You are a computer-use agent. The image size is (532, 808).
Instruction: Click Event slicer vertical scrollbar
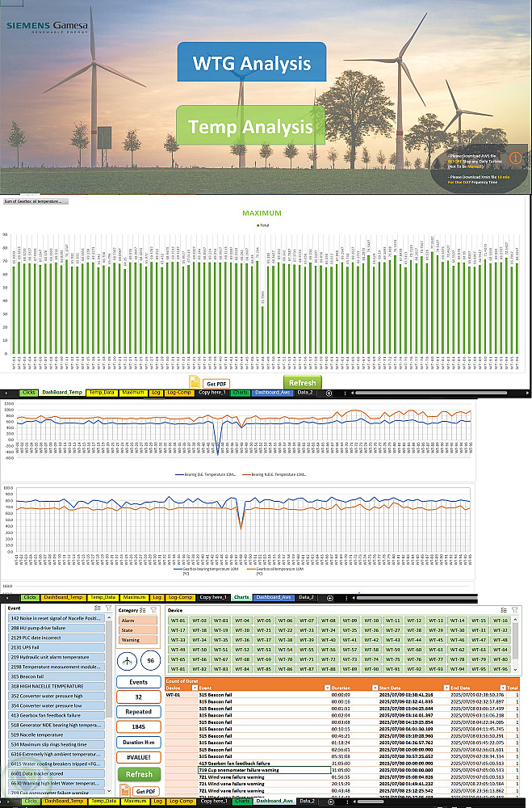[x=109, y=704]
